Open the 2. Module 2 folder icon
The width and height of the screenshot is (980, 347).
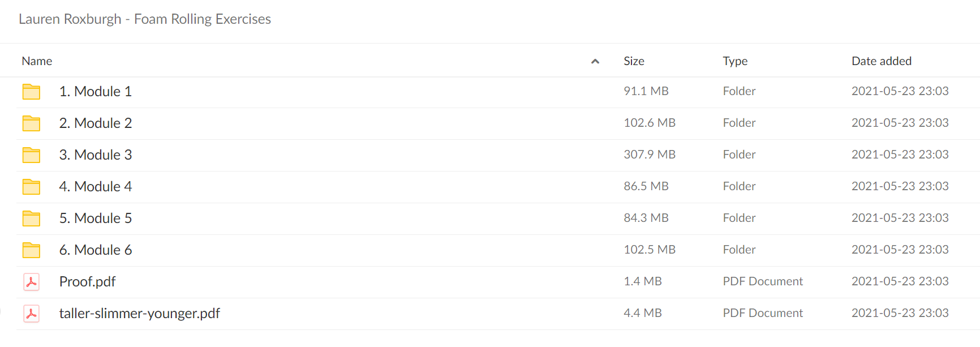(31, 123)
